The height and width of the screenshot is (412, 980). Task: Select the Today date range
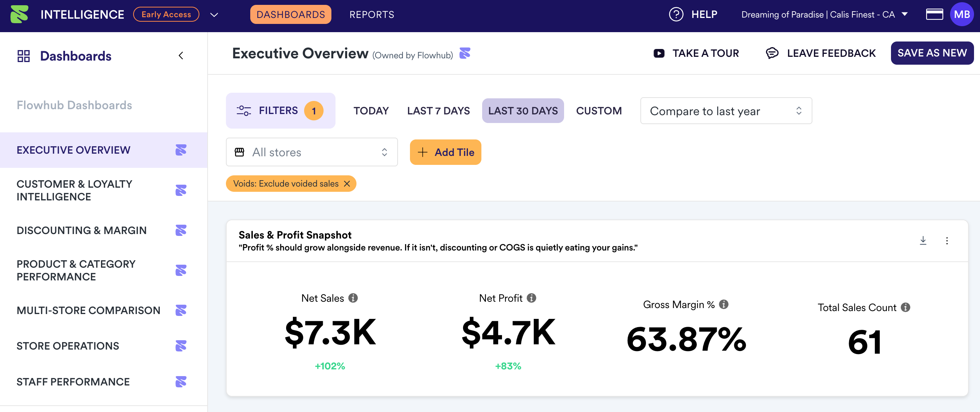pos(371,111)
